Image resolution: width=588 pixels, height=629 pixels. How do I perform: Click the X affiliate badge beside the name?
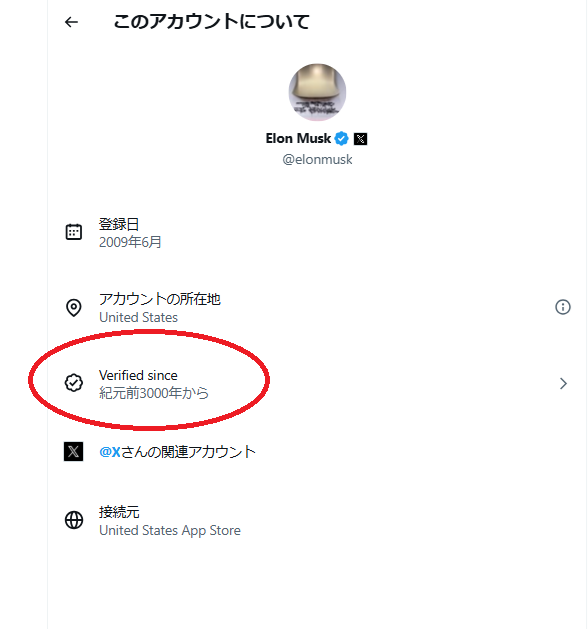(360, 139)
